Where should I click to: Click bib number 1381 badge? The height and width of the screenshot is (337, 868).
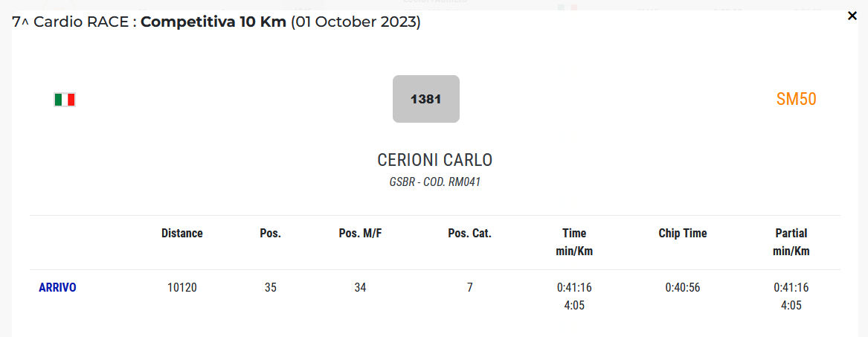pyautogui.click(x=425, y=99)
